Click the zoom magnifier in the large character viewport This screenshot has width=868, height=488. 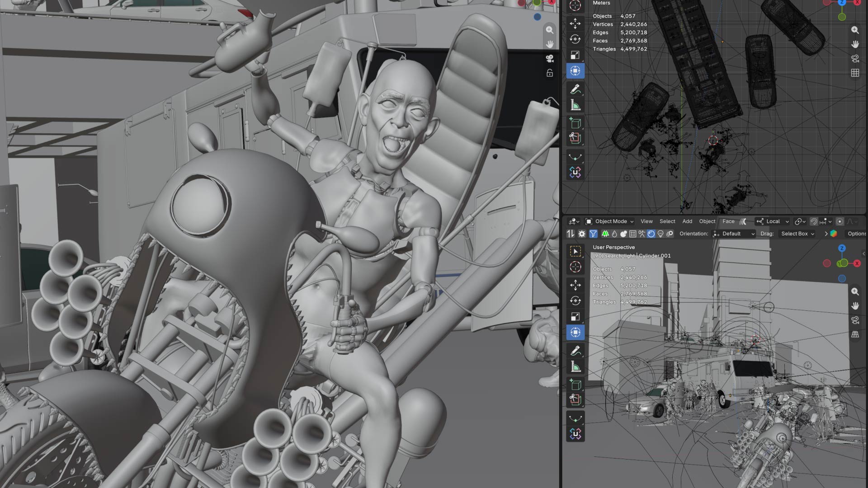(x=550, y=30)
